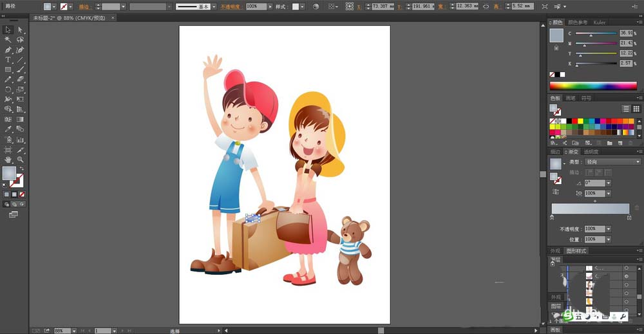This screenshot has width=644, height=334.
Task: Open the recolor artwork color wheel button
Action: coord(316,6)
